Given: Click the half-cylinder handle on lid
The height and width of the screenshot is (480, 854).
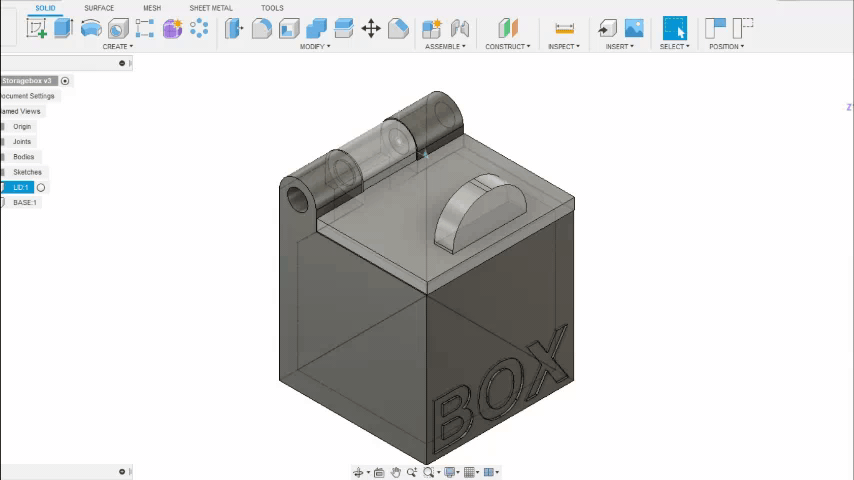Looking at the screenshot, I should tap(478, 211).
